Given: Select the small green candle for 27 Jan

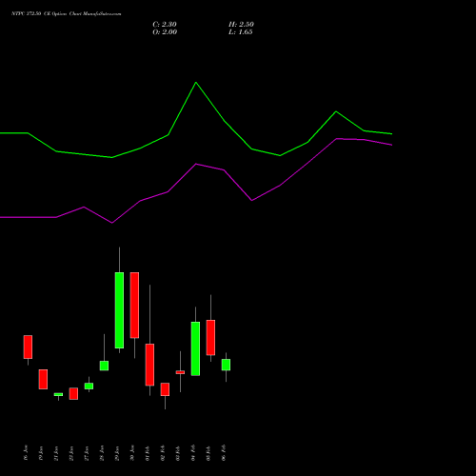Looking at the screenshot, I should 89,386.
